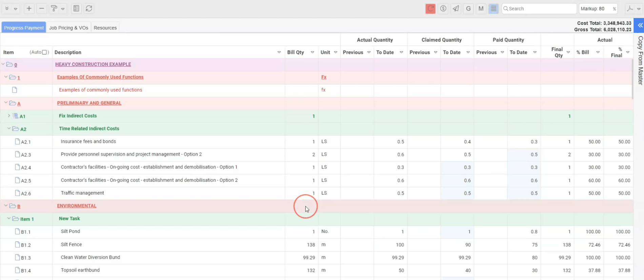Viewport: 644px width, 280px height.
Task: Toggle the M button in toolbar
Action: 481,8
